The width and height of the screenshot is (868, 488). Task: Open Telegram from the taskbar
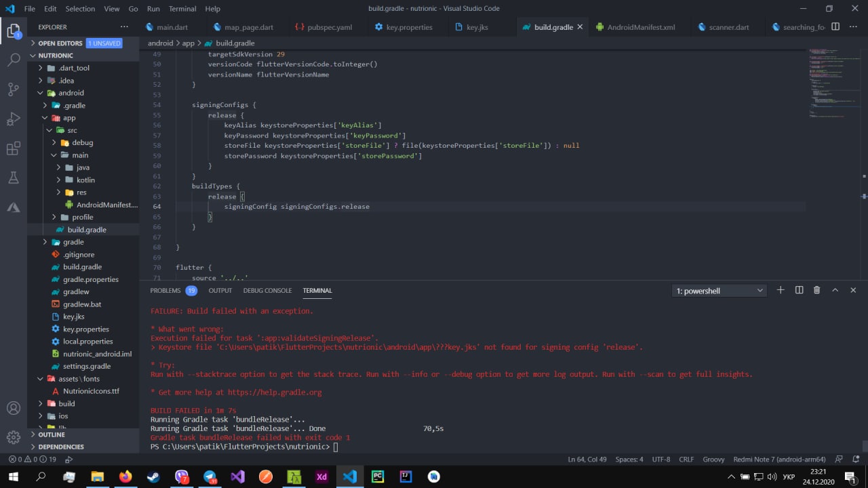[x=210, y=476]
